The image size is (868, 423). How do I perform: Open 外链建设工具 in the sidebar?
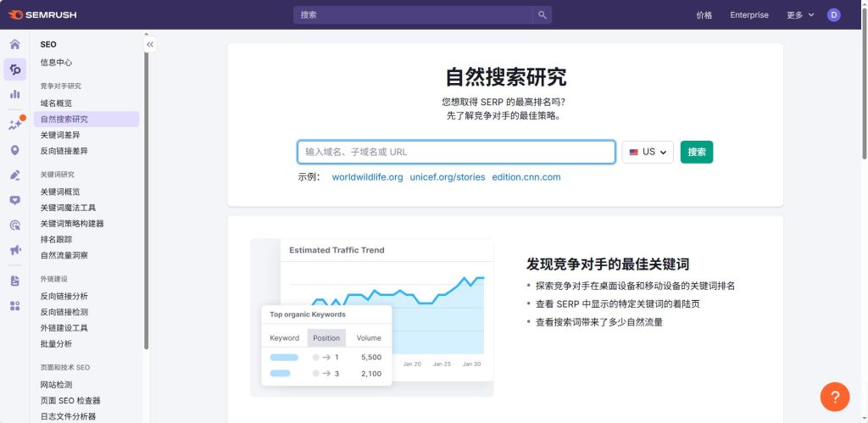pyautogui.click(x=64, y=328)
